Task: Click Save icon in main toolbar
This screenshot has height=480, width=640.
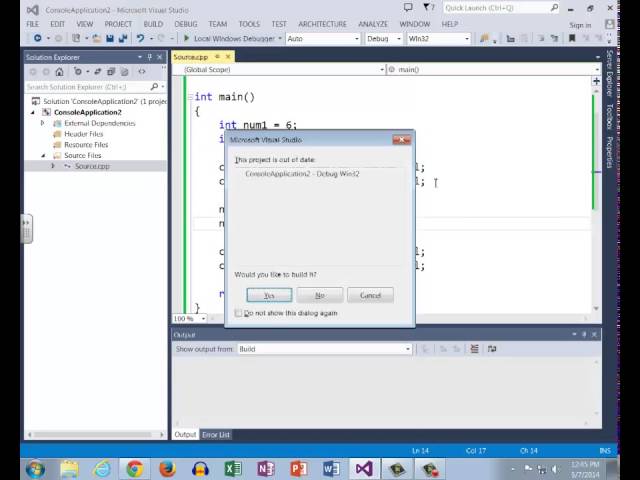Action: pos(110,38)
